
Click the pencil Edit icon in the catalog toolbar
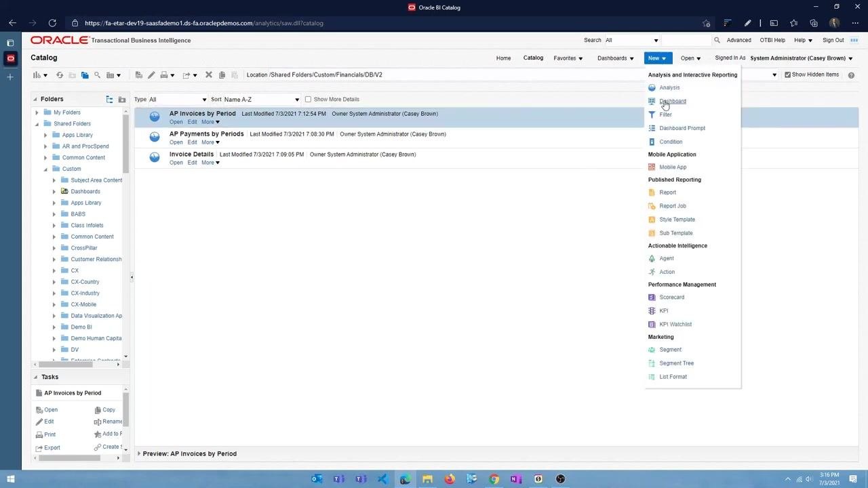pos(151,75)
